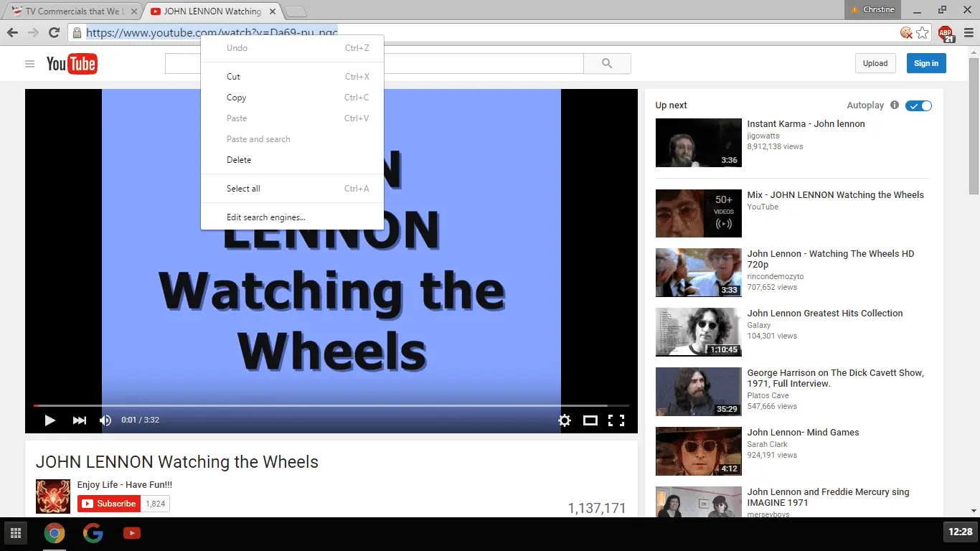Open the channel avatar for Enjoy Life
The image size is (980, 551).
[53, 496]
